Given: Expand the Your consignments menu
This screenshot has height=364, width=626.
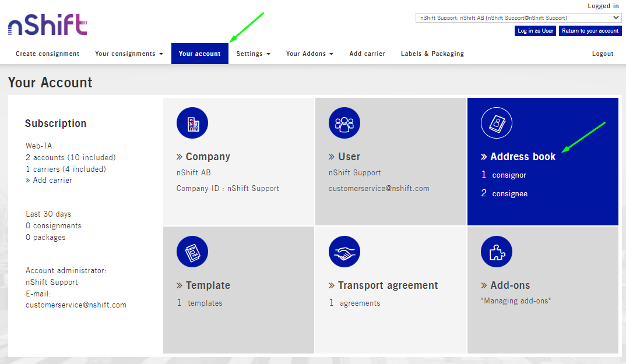Looking at the screenshot, I should coord(129,54).
